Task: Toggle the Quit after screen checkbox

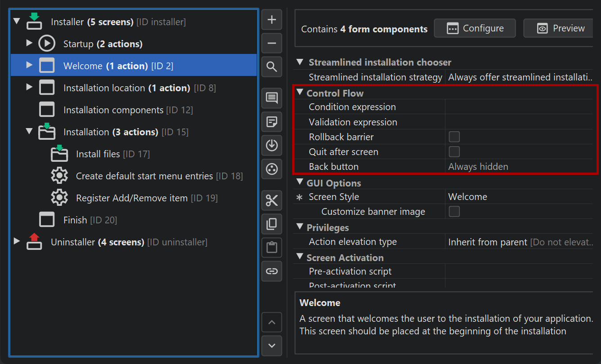Action: coord(454,151)
